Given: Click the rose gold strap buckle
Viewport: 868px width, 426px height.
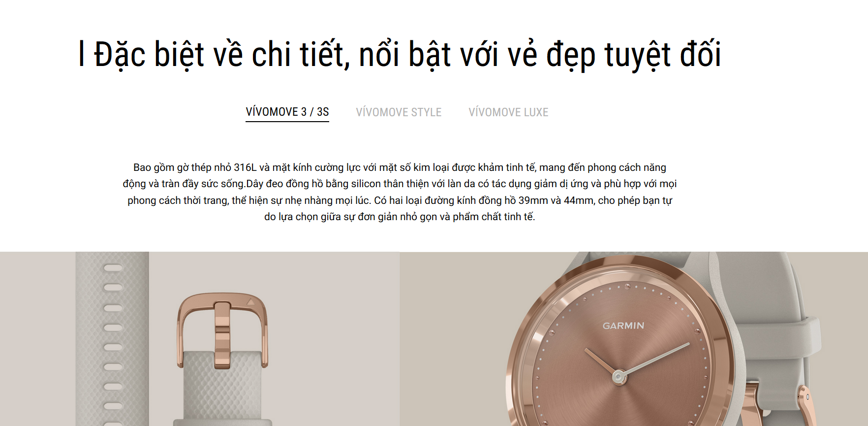Looking at the screenshot, I should [x=222, y=329].
